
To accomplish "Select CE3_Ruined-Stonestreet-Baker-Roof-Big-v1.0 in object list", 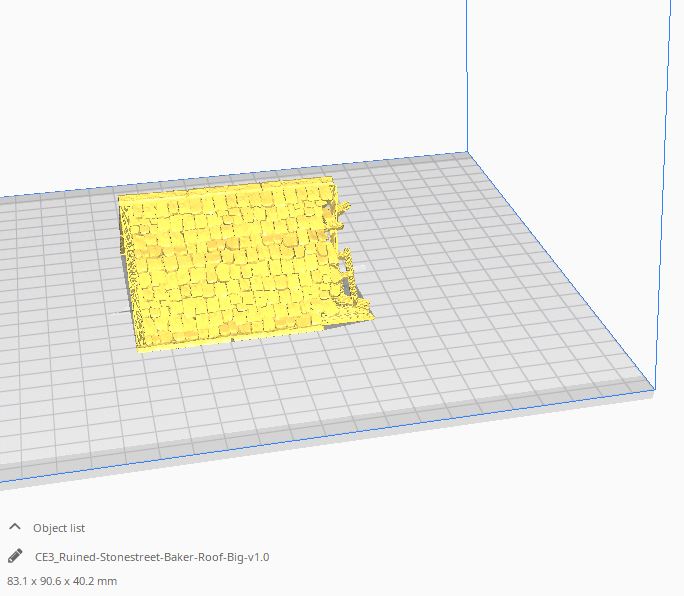I will coord(152,557).
